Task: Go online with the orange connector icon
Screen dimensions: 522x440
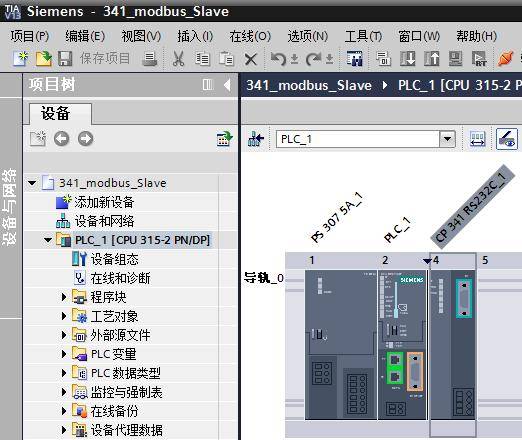Action: click(505, 59)
